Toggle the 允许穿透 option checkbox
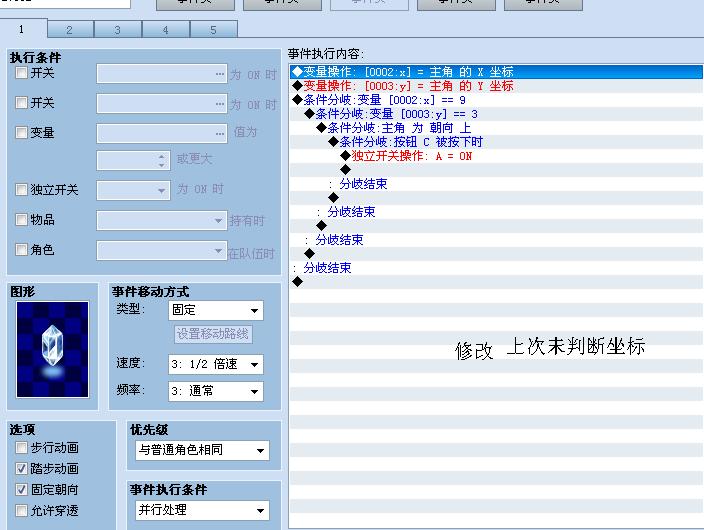 (21, 510)
